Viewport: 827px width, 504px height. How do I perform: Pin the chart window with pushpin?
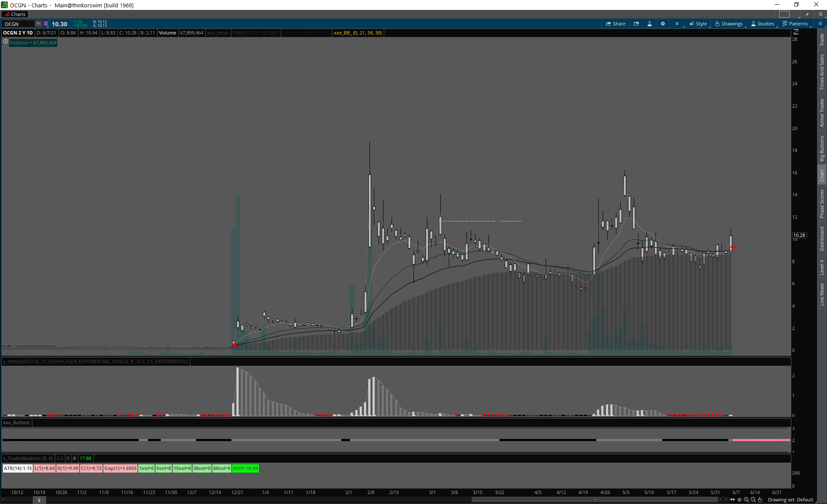[808, 14]
